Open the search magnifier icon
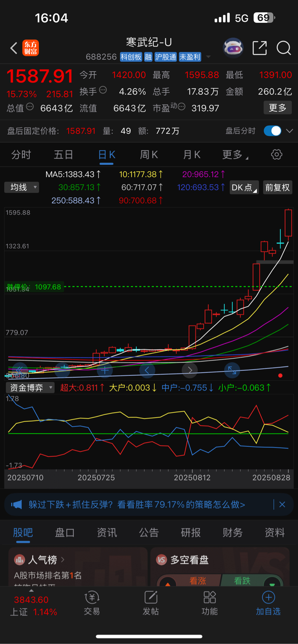 pos(284,48)
